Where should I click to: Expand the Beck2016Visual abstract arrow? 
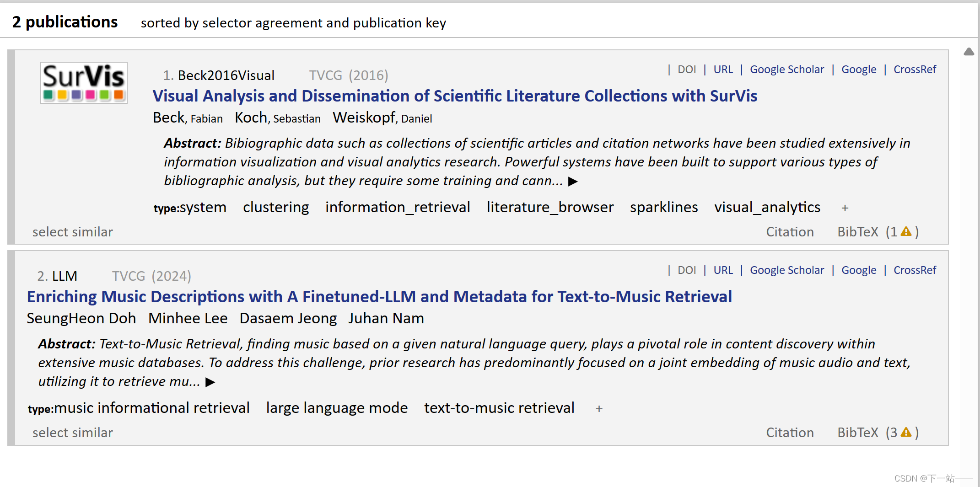coord(573,182)
